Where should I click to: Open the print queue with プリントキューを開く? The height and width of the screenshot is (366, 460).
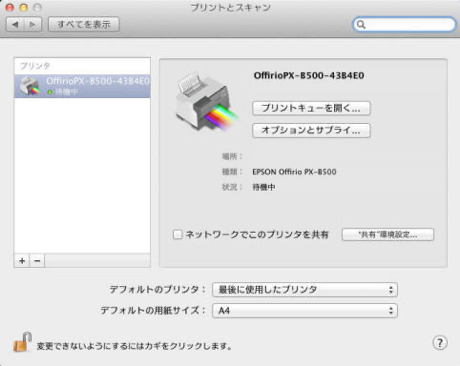311,108
